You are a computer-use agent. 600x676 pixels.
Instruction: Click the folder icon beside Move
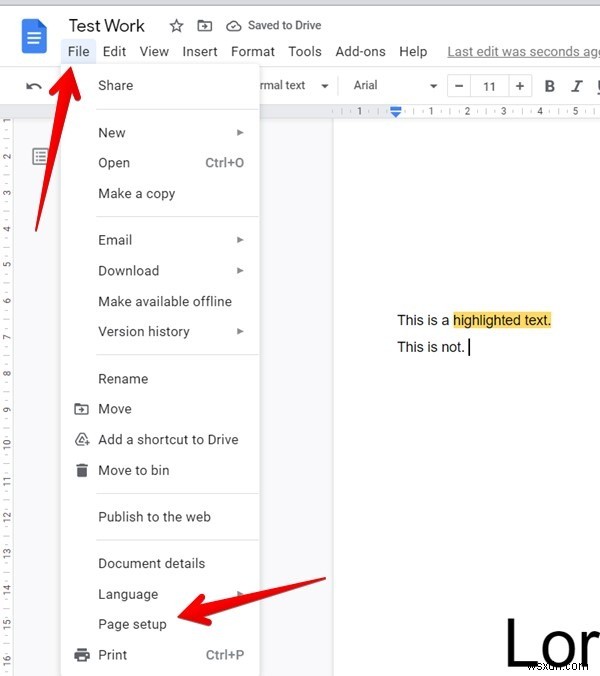pyautogui.click(x=81, y=409)
